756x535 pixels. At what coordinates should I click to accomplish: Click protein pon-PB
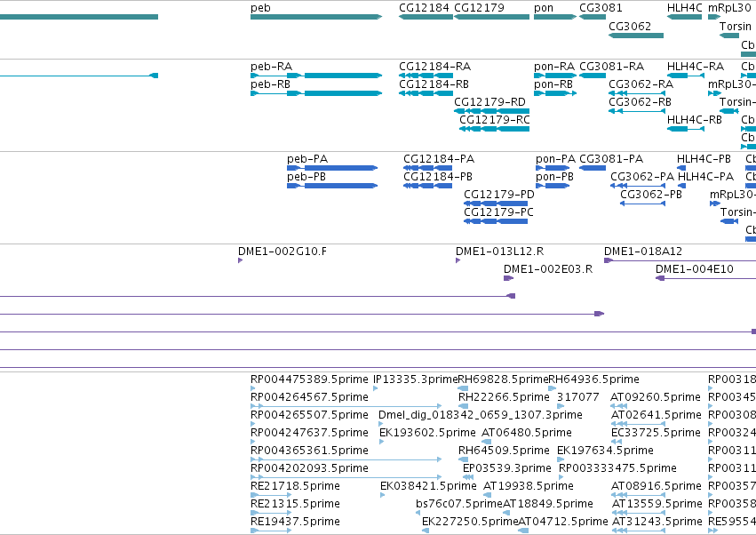point(553,186)
